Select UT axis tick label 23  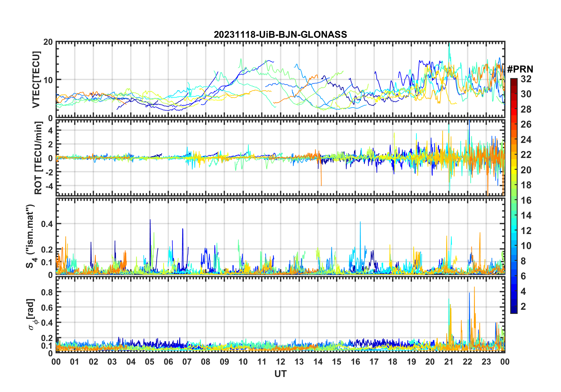pyautogui.click(x=486, y=362)
